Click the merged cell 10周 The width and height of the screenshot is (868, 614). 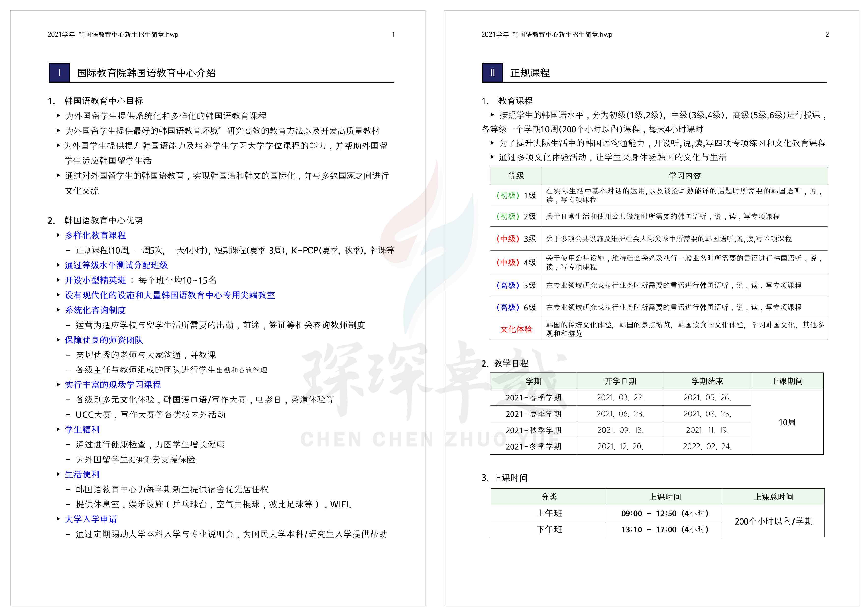(x=787, y=422)
